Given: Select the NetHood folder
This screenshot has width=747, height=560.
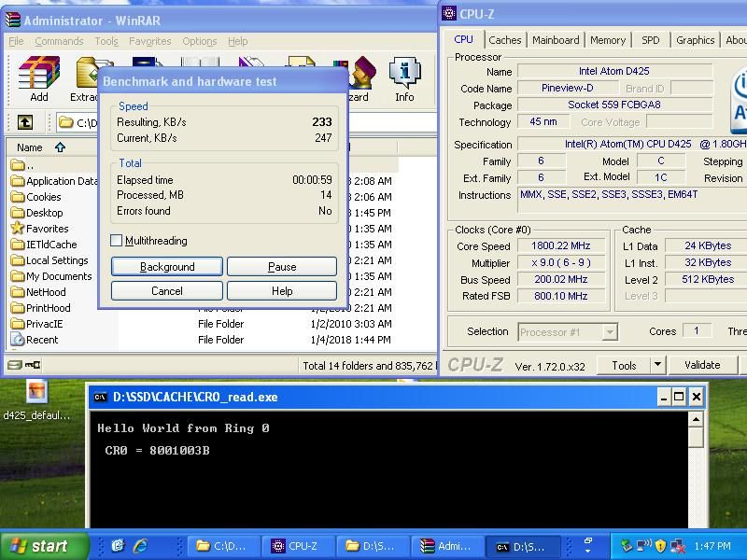Looking at the screenshot, I should coord(38,292).
